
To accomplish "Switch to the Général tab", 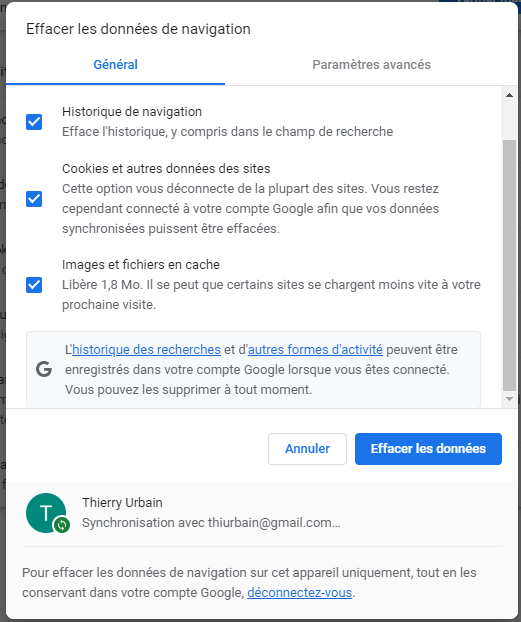I will [x=115, y=65].
